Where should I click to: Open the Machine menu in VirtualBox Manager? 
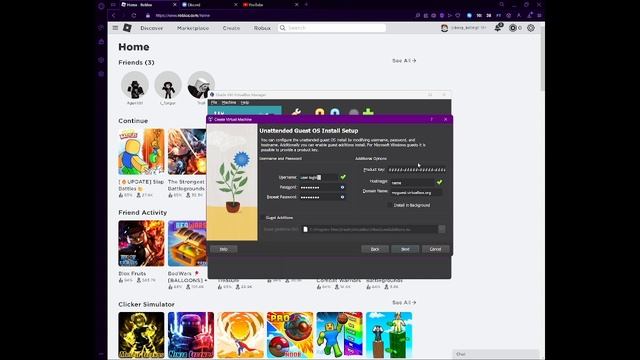coord(229,102)
